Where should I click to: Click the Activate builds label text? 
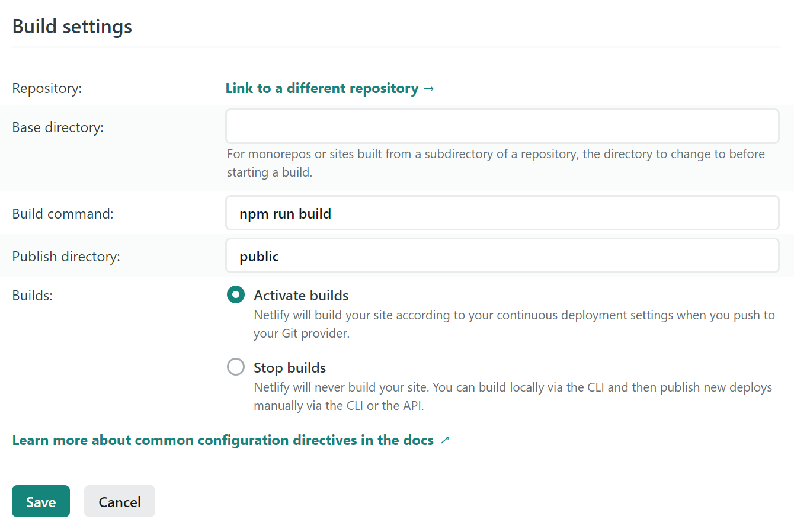pyautogui.click(x=301, y=295)
